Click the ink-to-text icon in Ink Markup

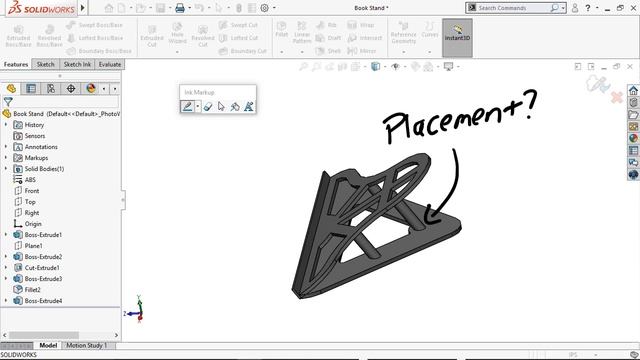[x=249, y=107]
